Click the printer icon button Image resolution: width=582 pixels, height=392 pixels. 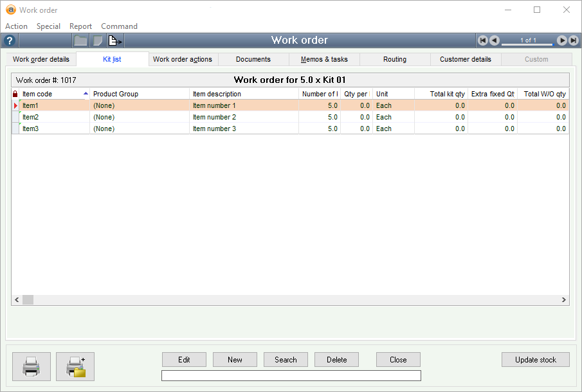[x=32, y=366]
